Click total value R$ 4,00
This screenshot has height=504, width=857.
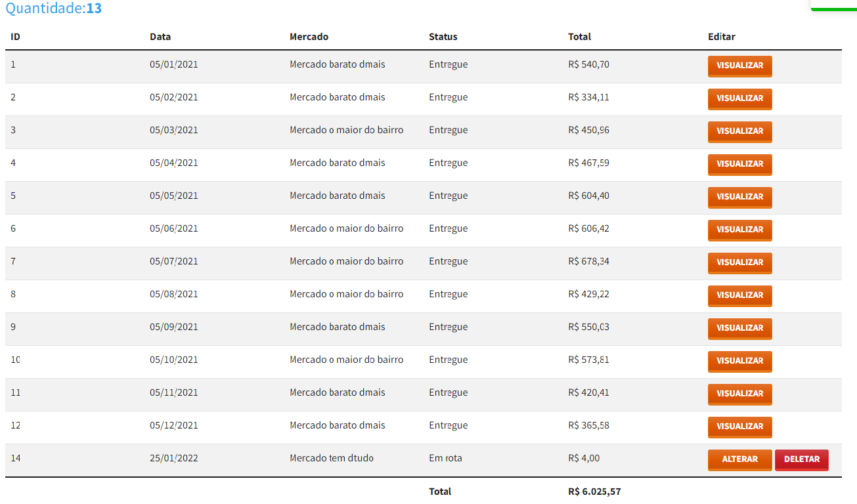click(584, 458)
